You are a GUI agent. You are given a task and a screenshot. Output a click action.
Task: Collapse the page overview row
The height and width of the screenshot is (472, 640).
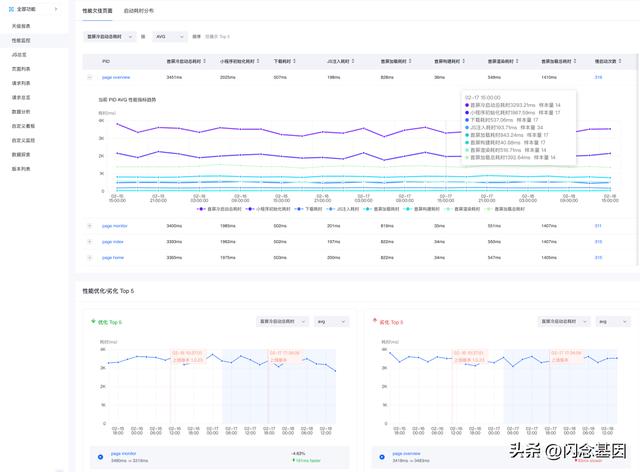click(90, 77)
